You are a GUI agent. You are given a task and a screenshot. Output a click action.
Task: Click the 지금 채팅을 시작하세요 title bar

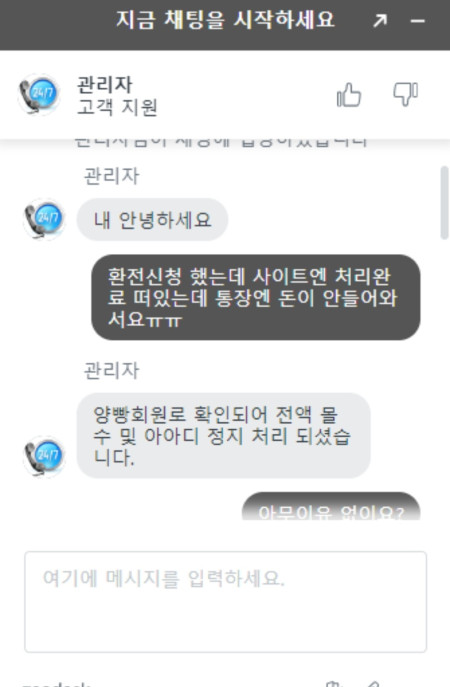tap(225, 20)
